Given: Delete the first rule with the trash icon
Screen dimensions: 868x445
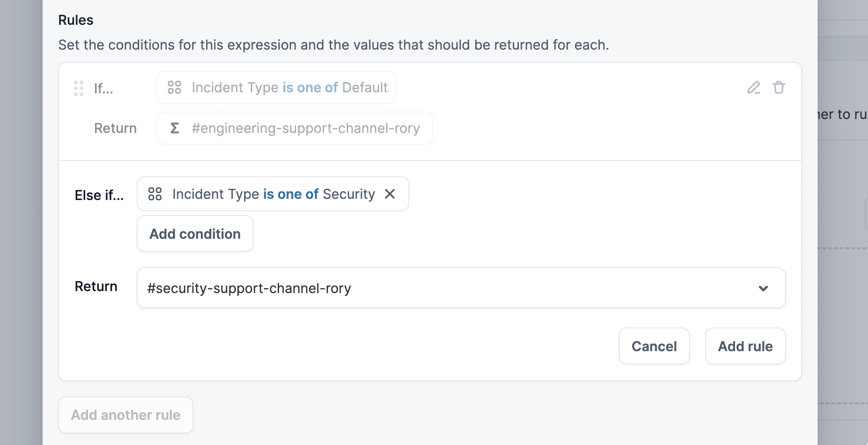Looking at the screenshot, I should tap(778, 88).
